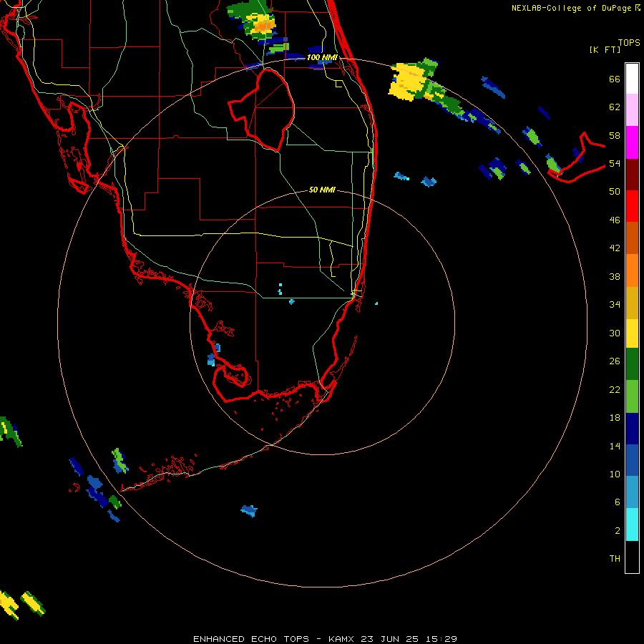Click the 66 legend value
Screen dimensions: 644x644
pos(615,79)
